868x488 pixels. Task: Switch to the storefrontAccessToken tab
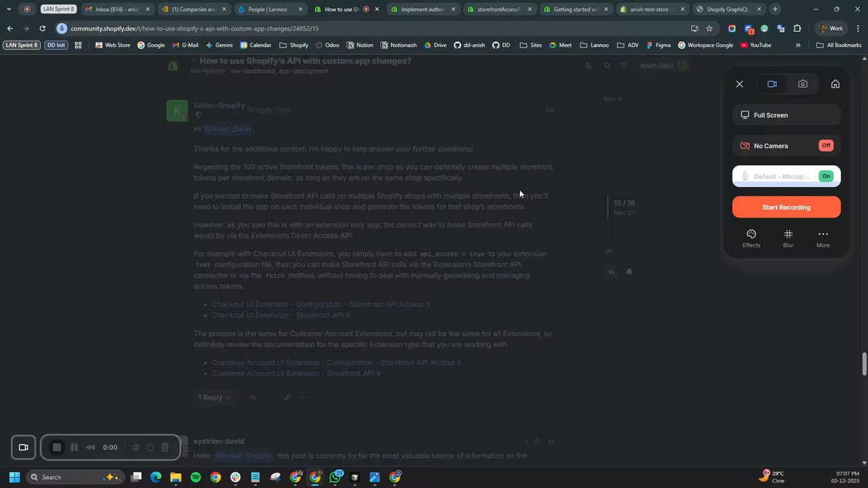(499, 9)
